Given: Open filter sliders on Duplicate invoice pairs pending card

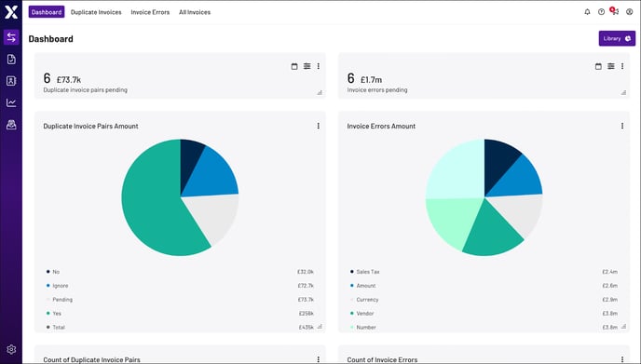Looking at the screenshot, I should (307, 66).
